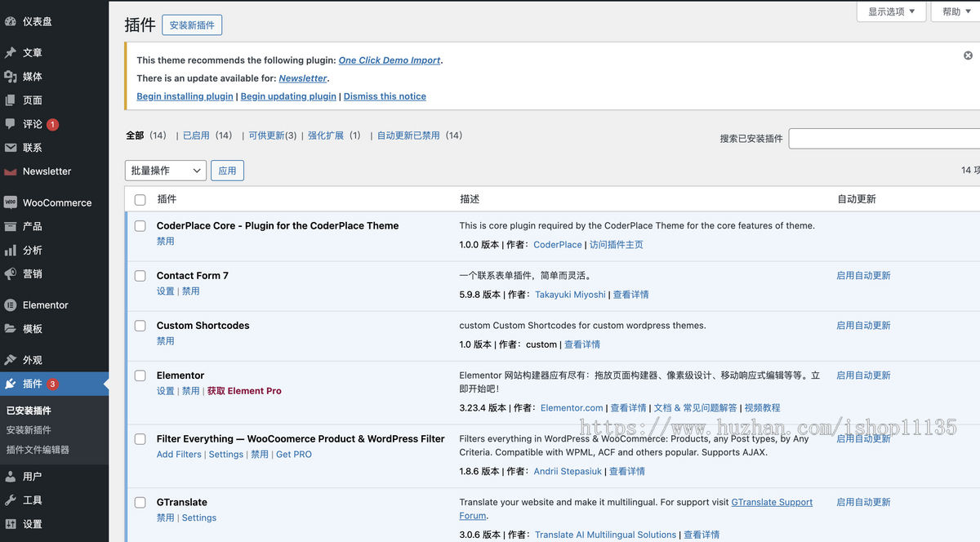
Task: Click the Comments speech bubble icon
Action: 11,124
